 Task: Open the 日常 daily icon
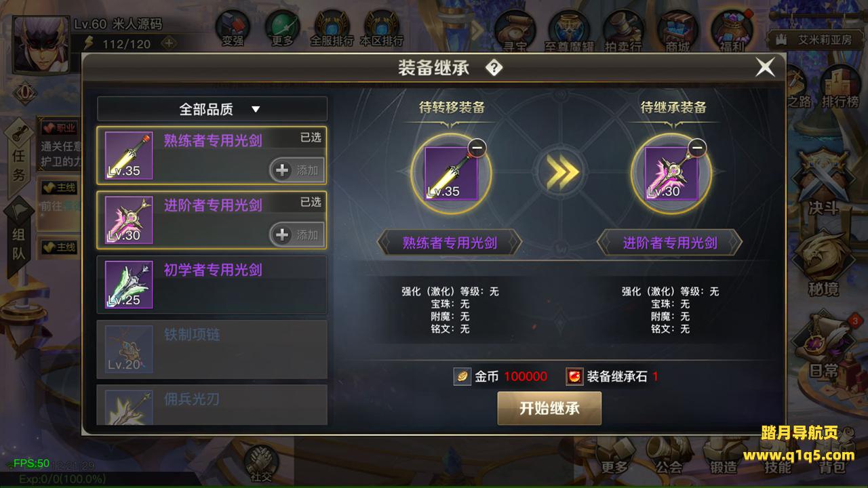(x=823, y=346)
